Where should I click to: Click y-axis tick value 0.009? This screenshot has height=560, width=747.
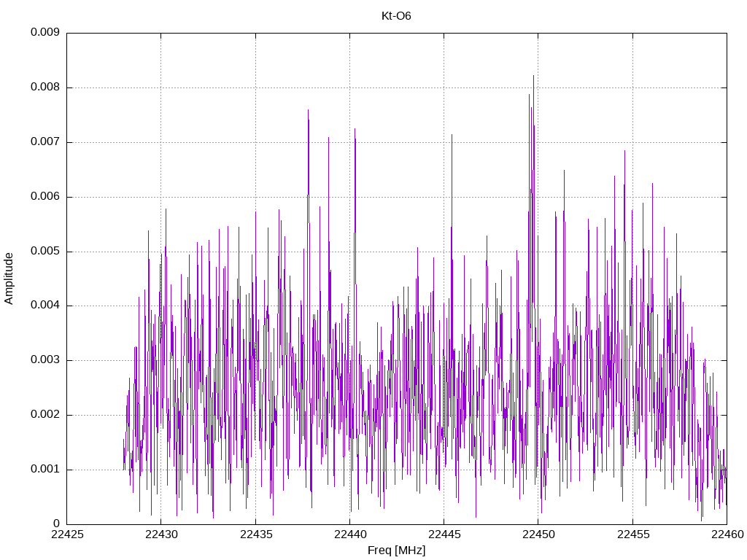pyautogui.click(x=45, y=32)
